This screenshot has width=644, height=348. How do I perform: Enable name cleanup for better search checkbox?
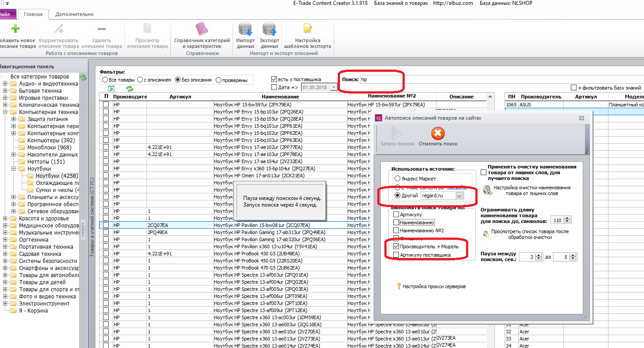tap(483, 172)
